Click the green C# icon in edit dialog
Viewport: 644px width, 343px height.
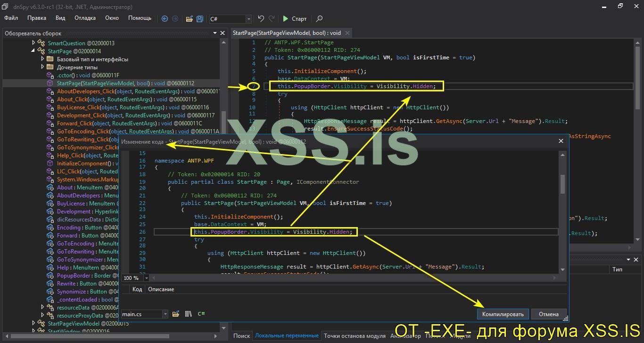[201, 314]
